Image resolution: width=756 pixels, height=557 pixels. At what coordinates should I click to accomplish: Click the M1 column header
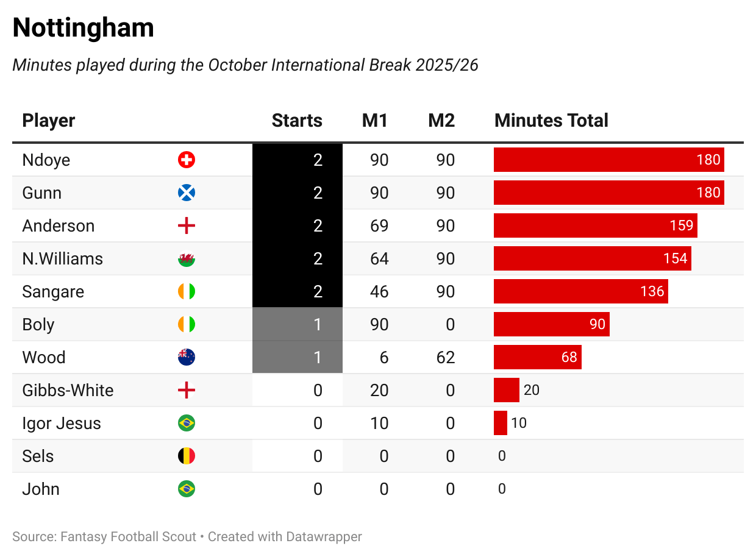pos(375,121)
